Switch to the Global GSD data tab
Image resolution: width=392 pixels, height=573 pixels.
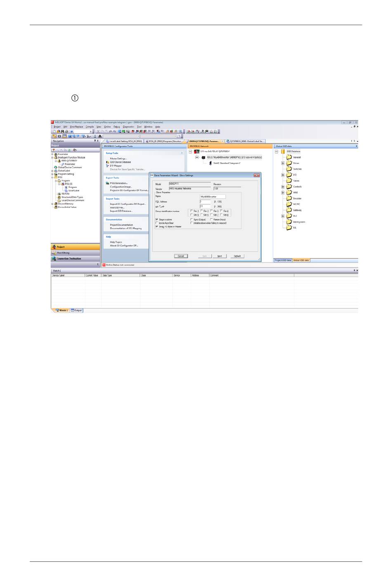click(301, 260)
